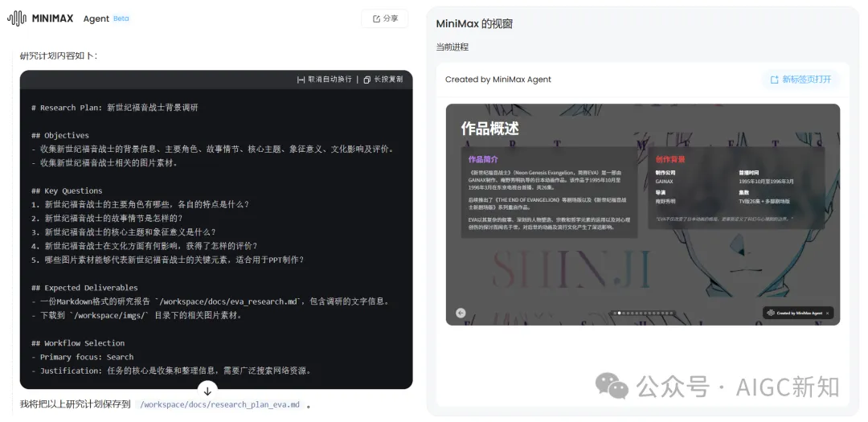Click key question 2 about 故事情节
The height and width of the screenshot is (422, 868).
(107, 218)
